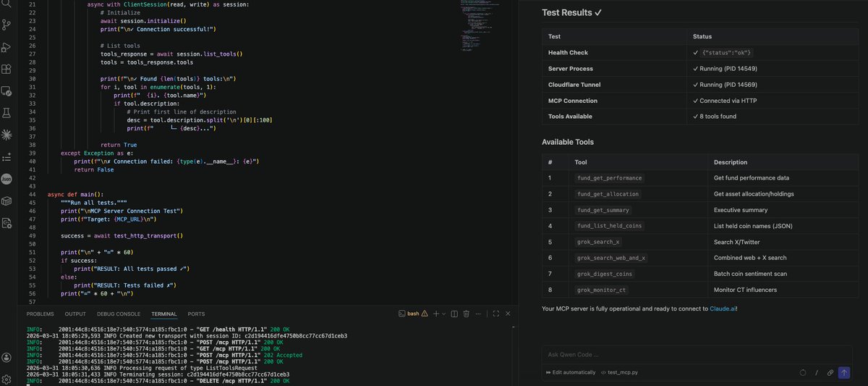
Task: Select the TERMINAL tab
Action: pos(164,314)
